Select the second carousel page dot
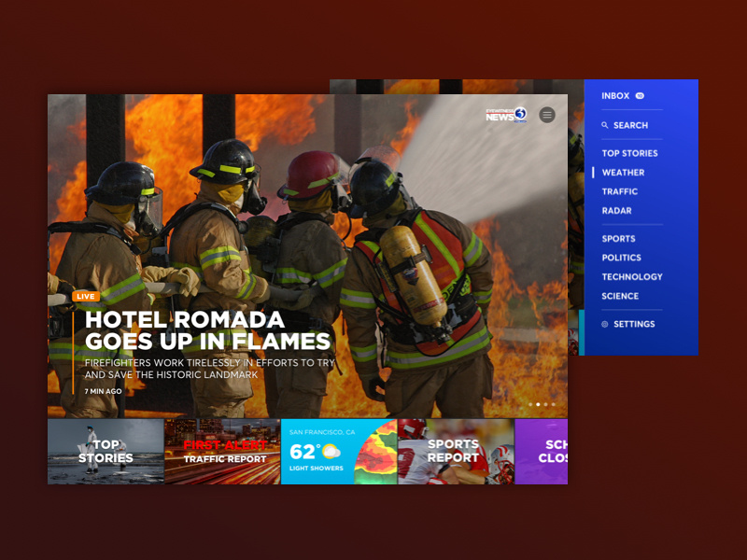This screenshot has width=747, height=560. tap(538, 404)
